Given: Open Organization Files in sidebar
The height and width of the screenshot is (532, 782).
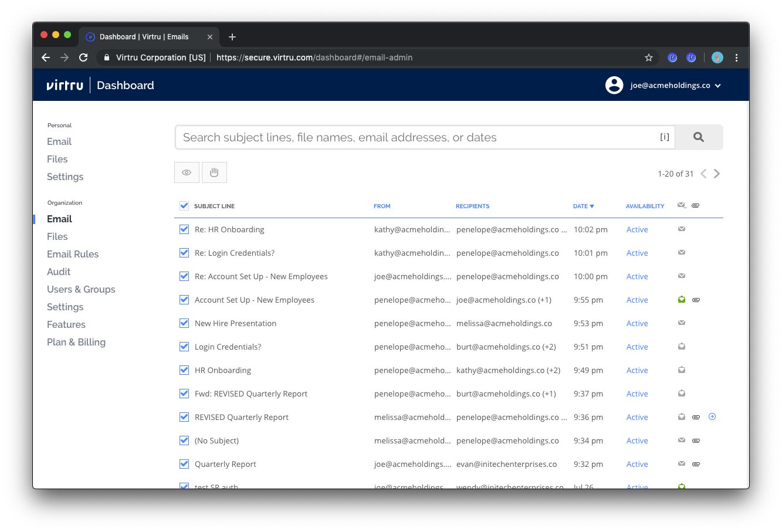Looking at the screenshot, I should 57,236.
